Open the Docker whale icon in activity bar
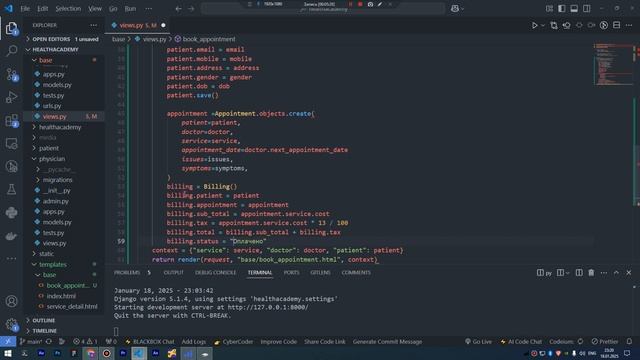640x360 pixels. click(11, 236)
